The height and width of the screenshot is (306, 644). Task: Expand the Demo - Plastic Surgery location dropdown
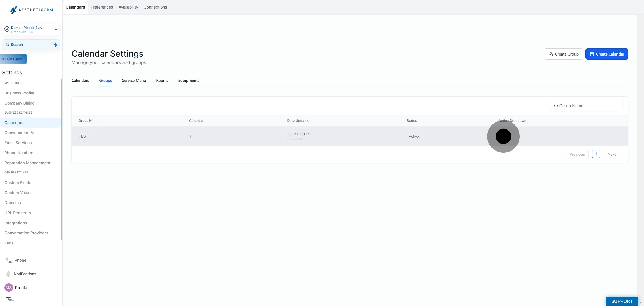(56, 29)
